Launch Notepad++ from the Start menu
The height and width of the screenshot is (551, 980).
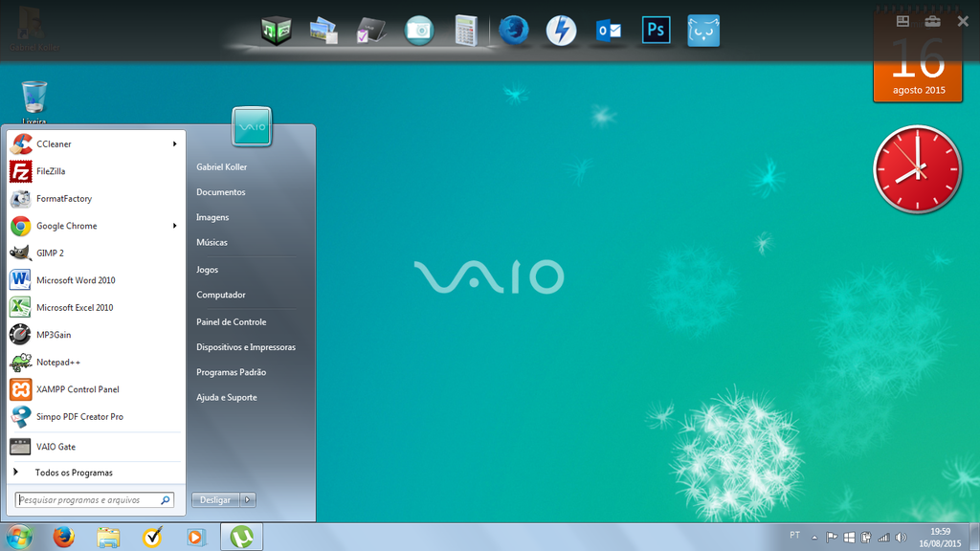(x=56, y=362)
